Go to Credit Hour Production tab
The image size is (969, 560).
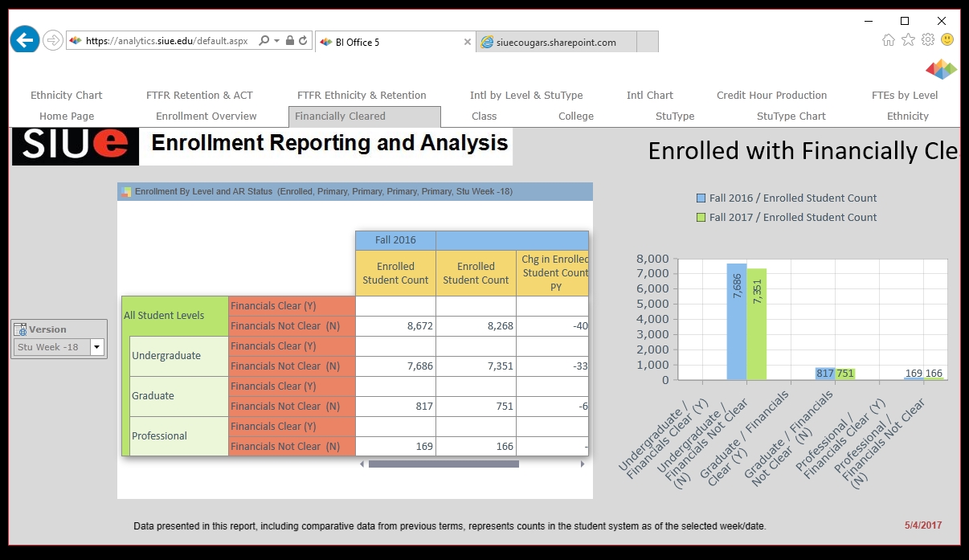771,95
